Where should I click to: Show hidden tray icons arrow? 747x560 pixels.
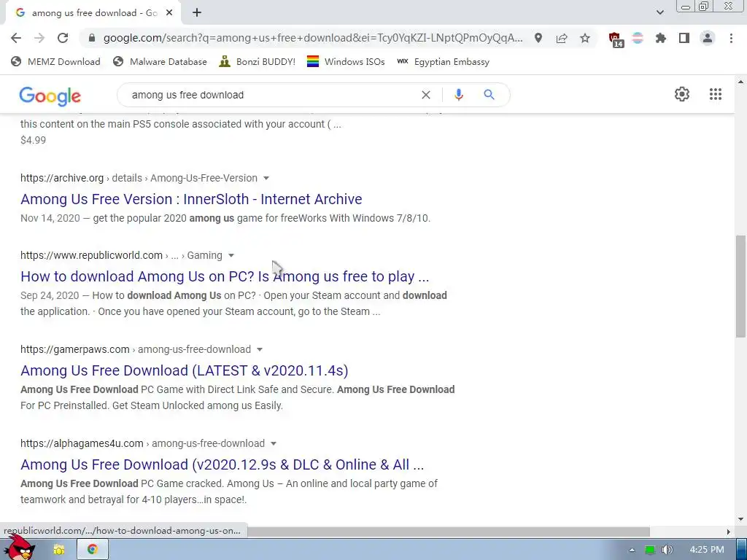(x=632, y=550)
